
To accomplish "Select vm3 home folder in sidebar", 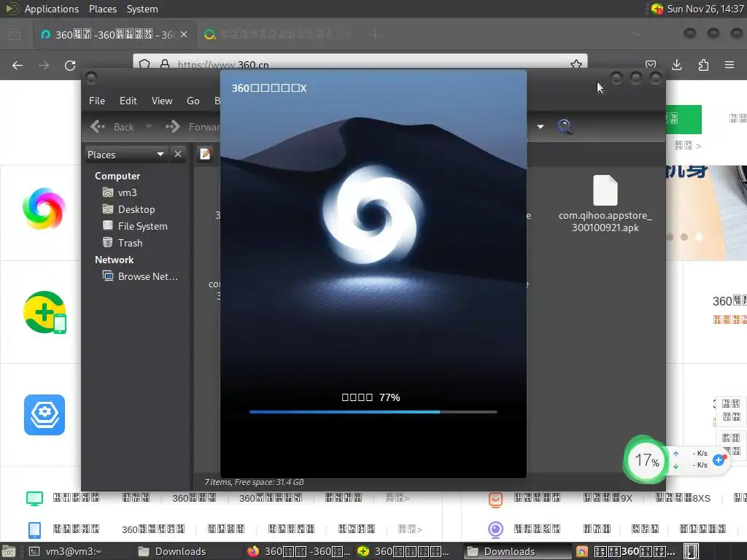I will [x=120, y=192].
